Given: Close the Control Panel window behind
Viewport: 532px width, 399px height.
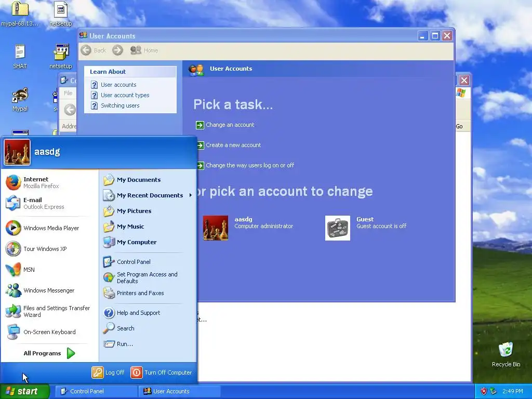Looking at the screenshot, I should pos(464,81).
